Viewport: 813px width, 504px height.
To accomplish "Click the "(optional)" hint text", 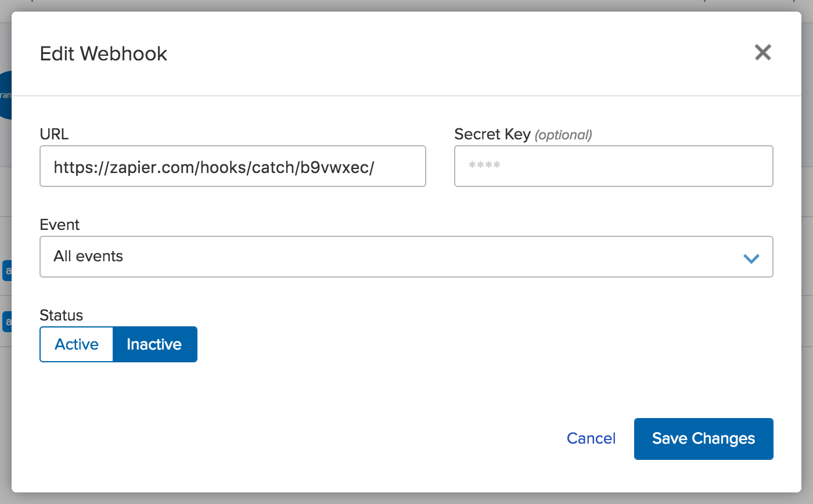I will (563, 135).
